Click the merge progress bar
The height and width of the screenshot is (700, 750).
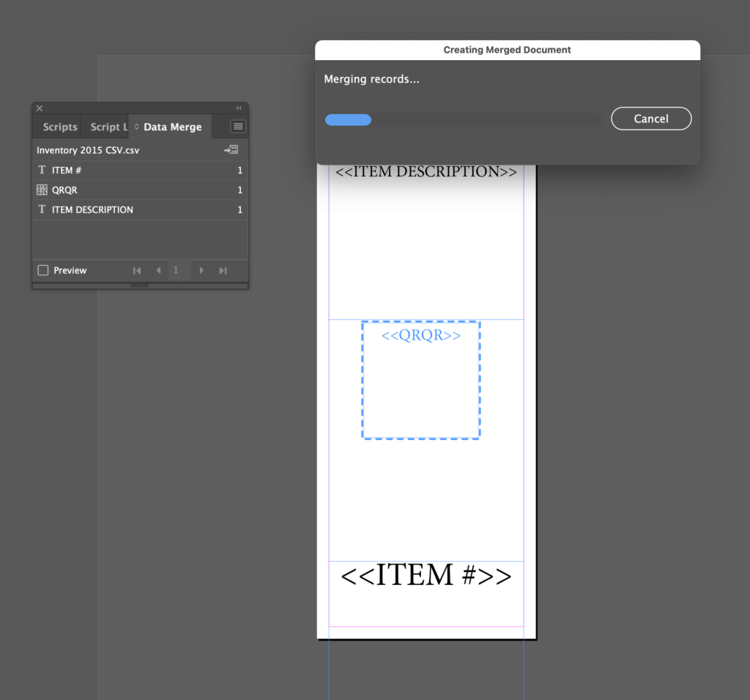click(464, 119)
